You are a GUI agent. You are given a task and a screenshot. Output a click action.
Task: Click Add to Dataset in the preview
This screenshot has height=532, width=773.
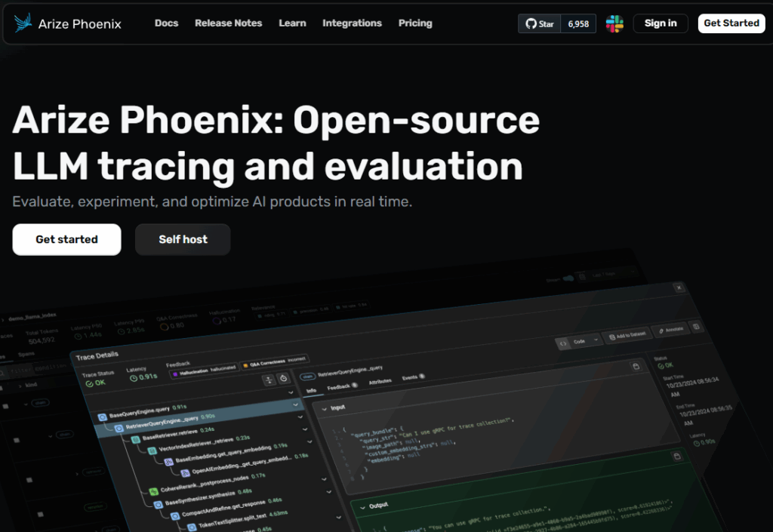[627, 336]
